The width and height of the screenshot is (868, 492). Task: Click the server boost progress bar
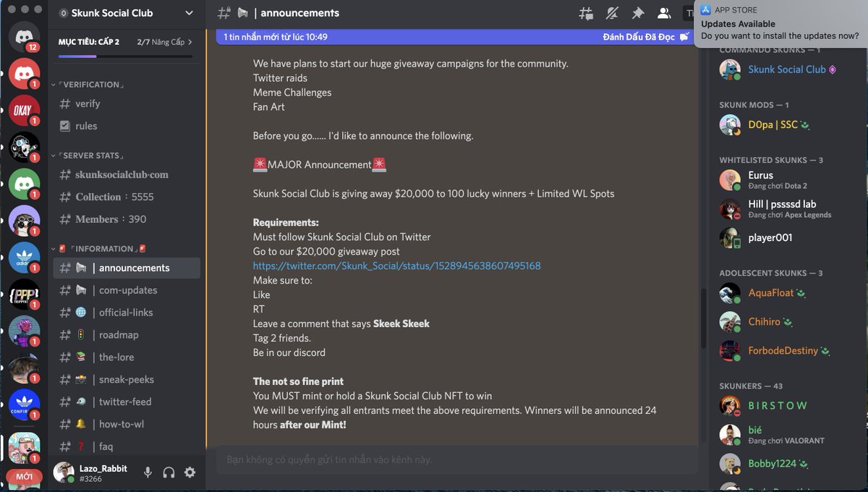click(x=126, y=56)
